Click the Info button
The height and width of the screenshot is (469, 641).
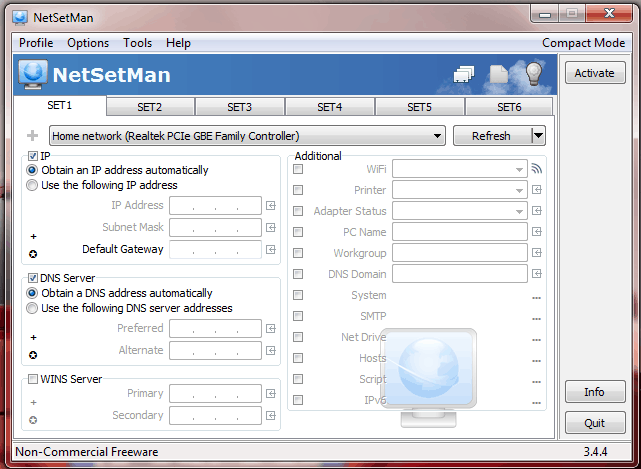[595, 392]
